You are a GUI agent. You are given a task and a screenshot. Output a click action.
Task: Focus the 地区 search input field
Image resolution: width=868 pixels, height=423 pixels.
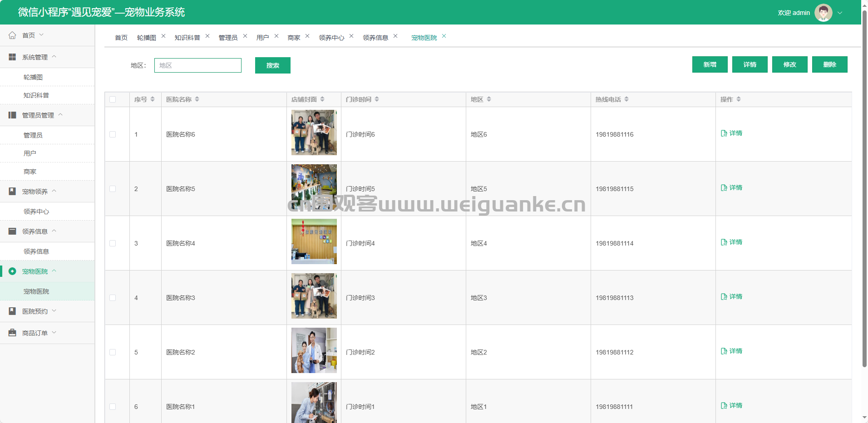[x=198, y=65]
